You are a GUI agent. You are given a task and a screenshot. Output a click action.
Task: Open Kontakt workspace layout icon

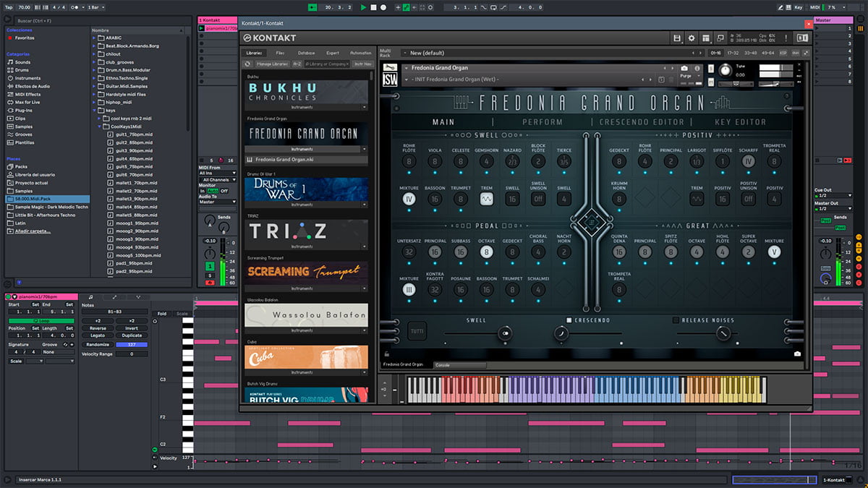pyautogui.click(x=707, y=38)
